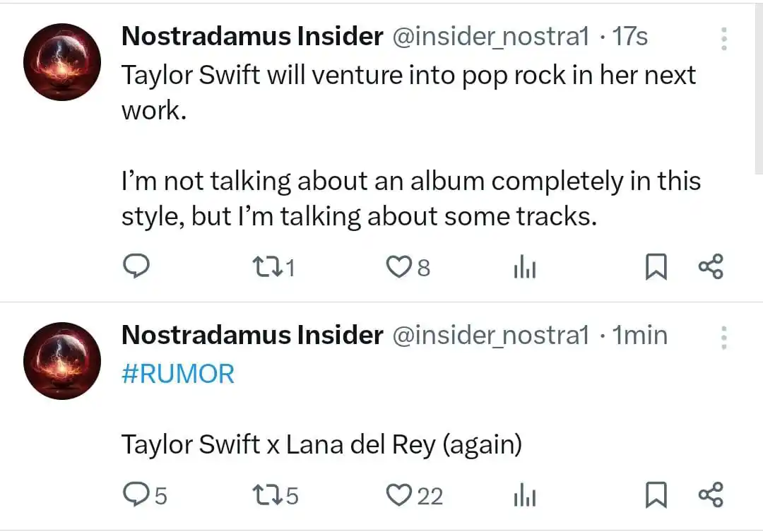Bookmark the Lana del Rey rumor tweet
763x532 pixels.
click(x=656, y=496)
